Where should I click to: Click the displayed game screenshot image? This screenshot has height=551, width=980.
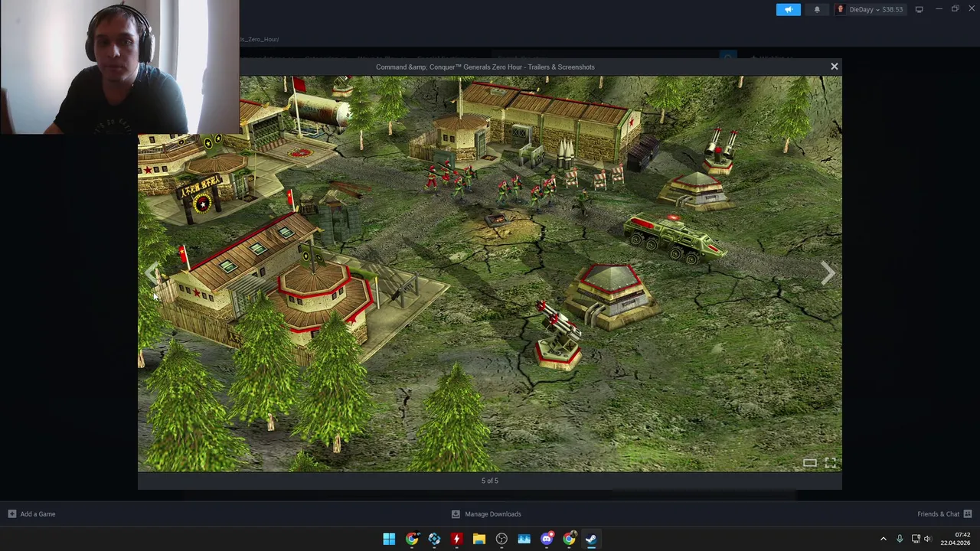[x=490, y=274]
